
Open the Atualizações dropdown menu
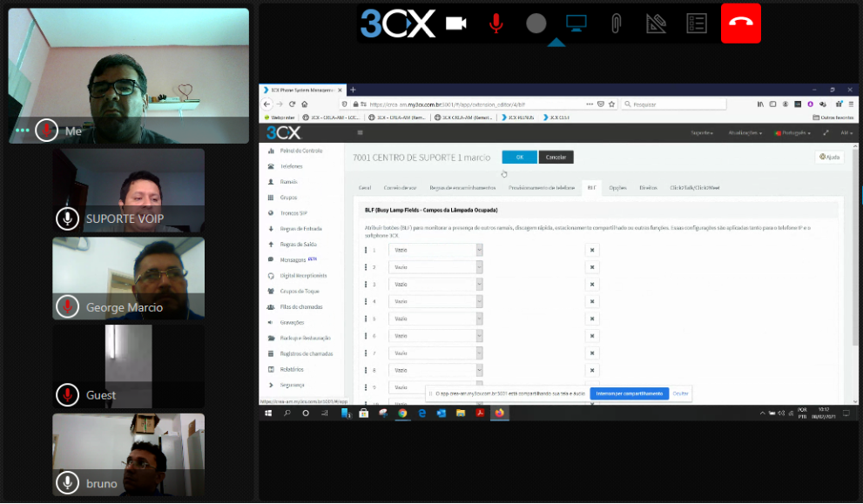(x=745, y=132)
